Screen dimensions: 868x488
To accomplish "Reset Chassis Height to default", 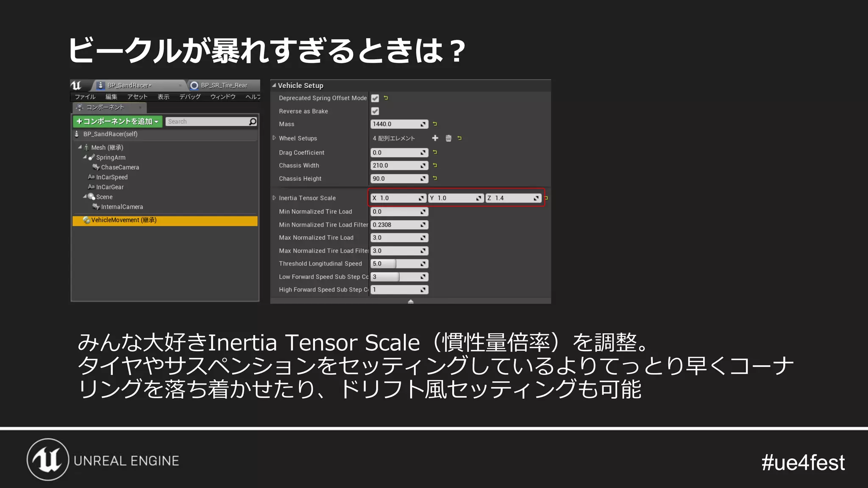I will tap(435, 178).
